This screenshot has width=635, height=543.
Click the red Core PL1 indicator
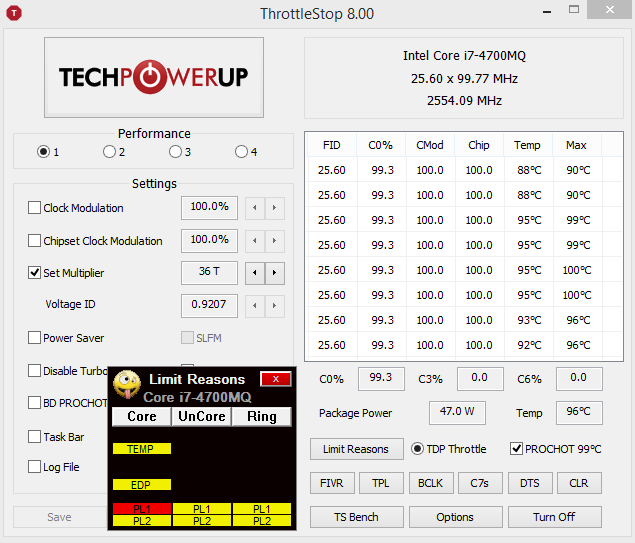(142, 509)
